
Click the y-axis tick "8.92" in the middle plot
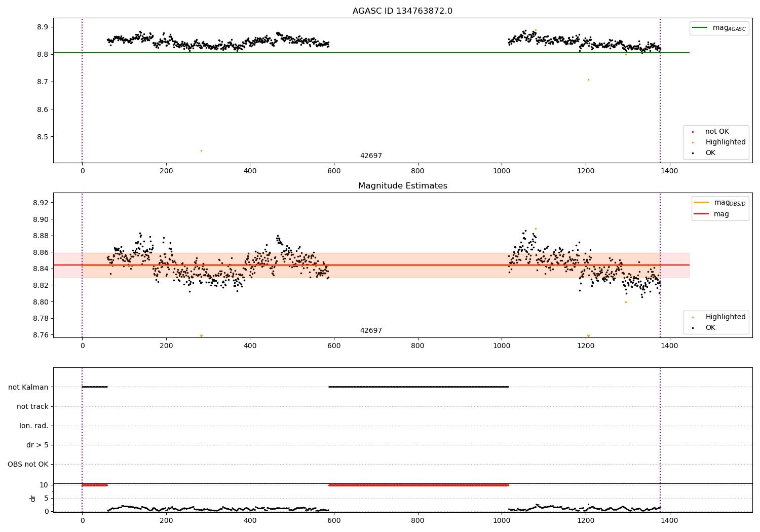(x=40, y=203)
